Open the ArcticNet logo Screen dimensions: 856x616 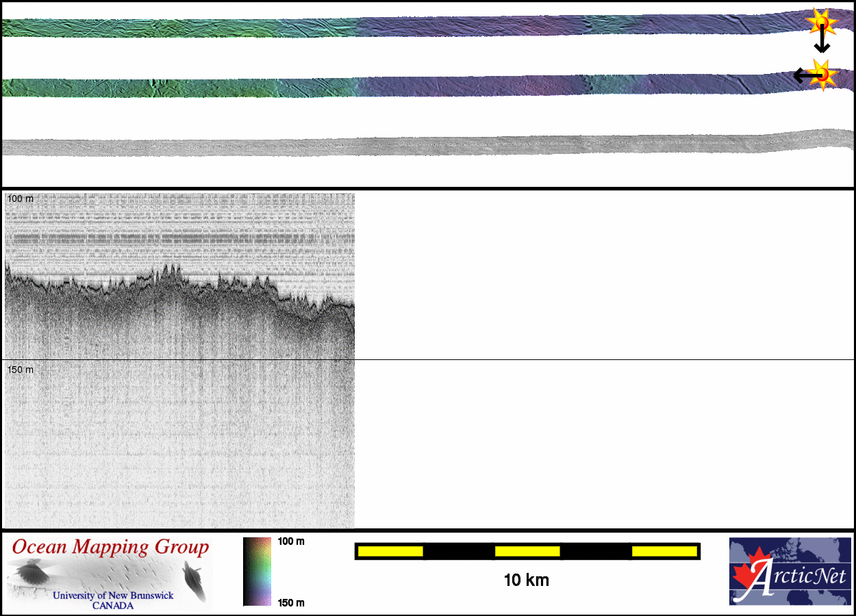[790, 572]
